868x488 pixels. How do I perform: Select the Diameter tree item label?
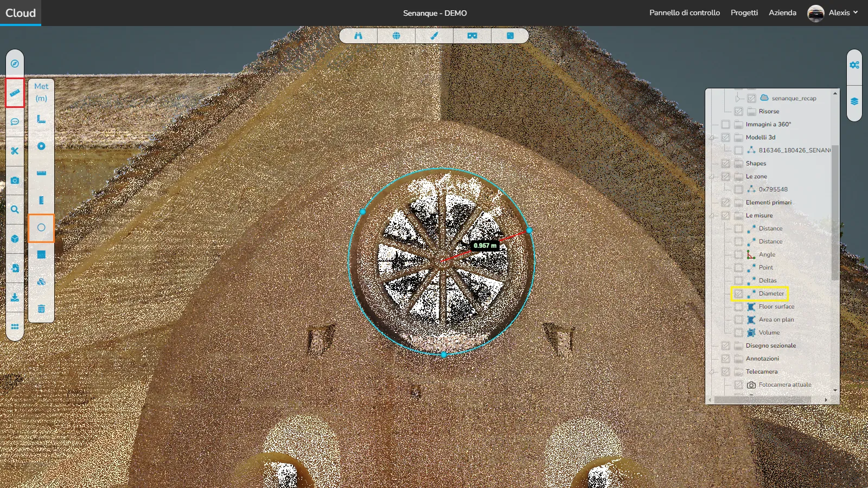771,293
